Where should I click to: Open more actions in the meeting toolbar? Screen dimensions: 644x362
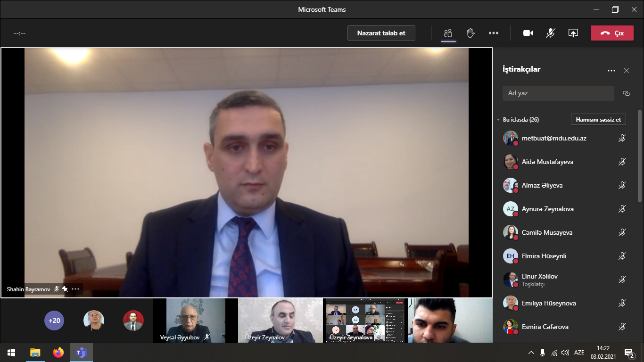[x=493, y=33]
